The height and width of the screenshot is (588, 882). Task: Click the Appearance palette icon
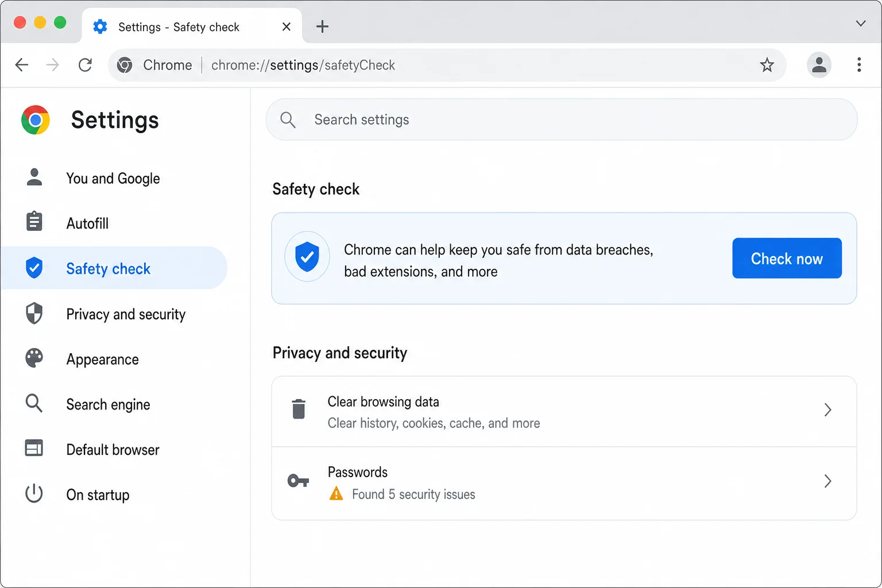pyautogui.click(x=34, y=358)
